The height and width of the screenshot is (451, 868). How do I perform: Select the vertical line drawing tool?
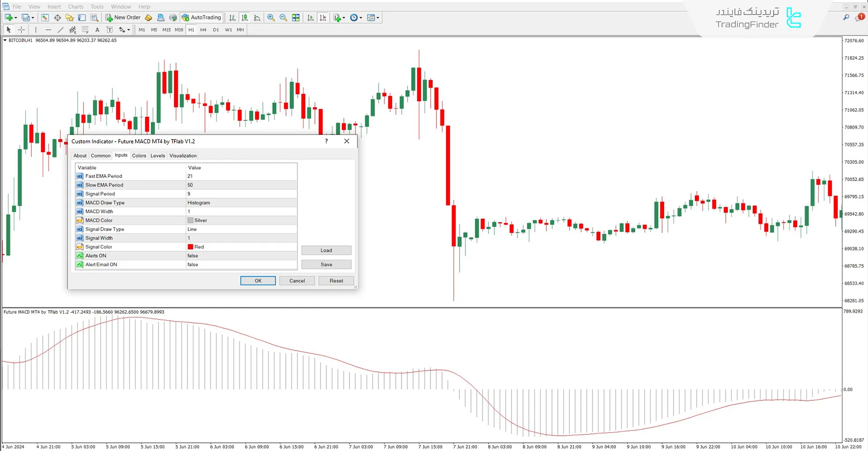tap(36, 29)
